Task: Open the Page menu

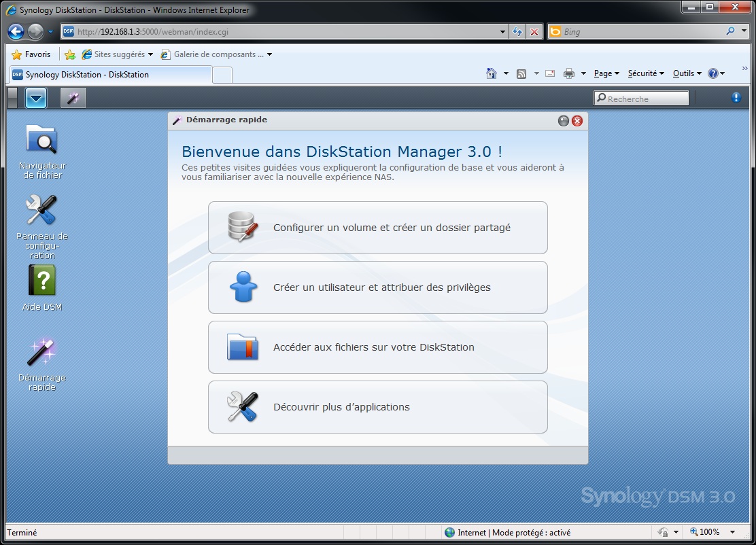Action: coord(606,73)
